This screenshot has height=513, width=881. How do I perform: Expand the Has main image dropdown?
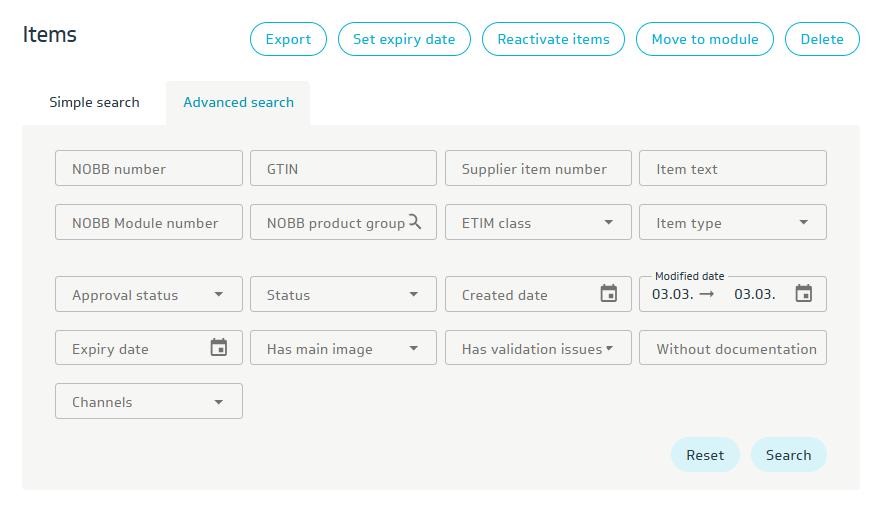pyautogui.click(x=413, y=349)
